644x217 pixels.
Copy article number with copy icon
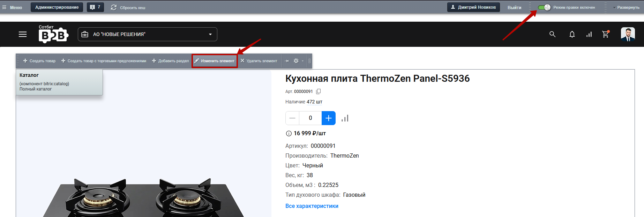point(318,92)
